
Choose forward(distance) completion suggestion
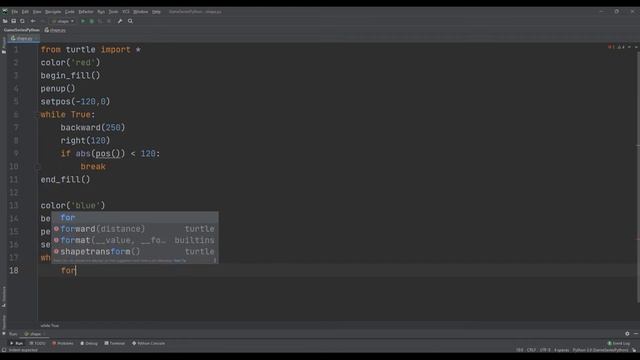[x=135, y=229]
